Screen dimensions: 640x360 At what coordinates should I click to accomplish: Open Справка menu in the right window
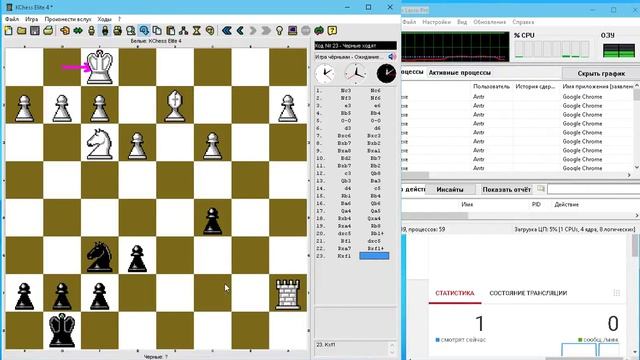(523, 22)
